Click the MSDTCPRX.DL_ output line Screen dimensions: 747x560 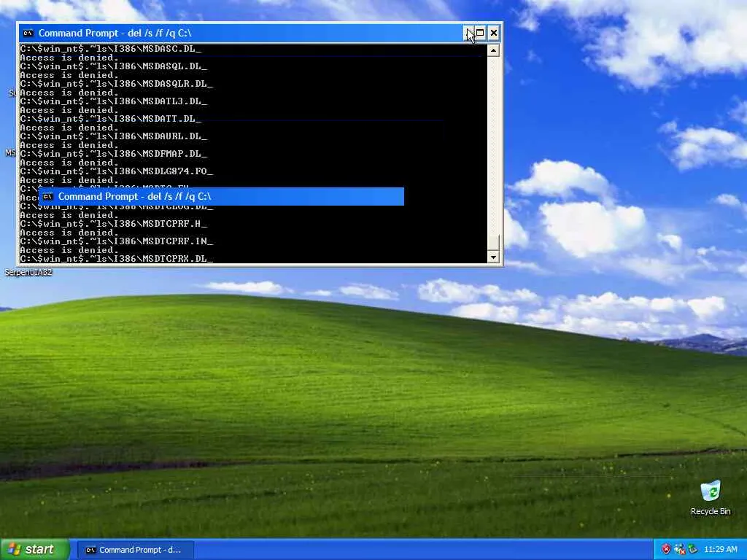pos(116,259)
